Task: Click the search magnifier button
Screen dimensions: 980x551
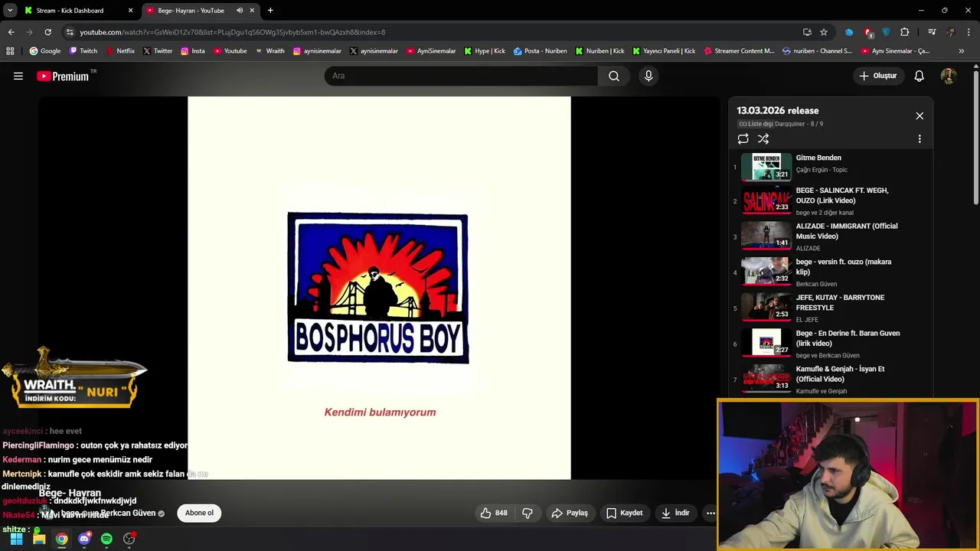Action: pos(614,76)
